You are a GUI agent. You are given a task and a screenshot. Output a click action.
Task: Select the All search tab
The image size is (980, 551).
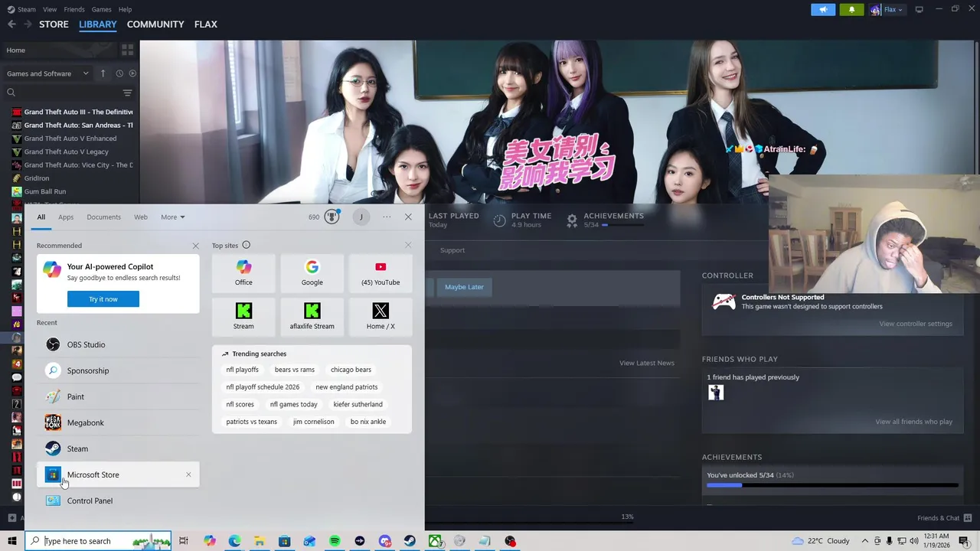click(41, 217)
